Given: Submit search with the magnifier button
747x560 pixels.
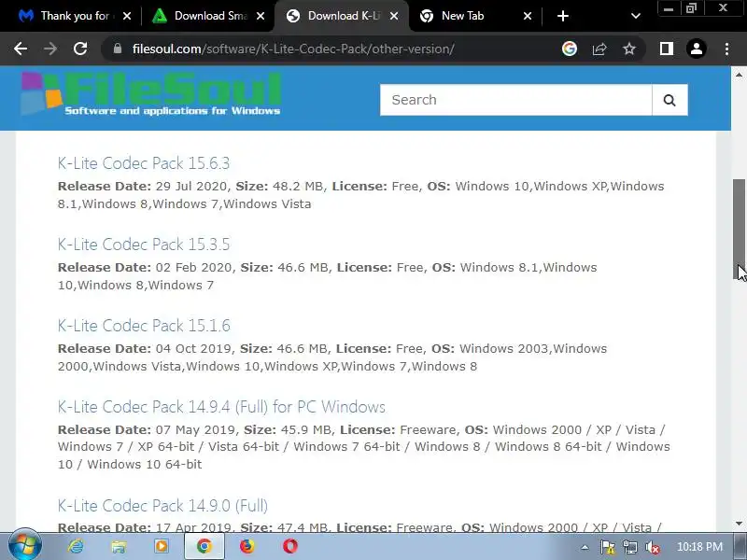Looking at the screenshot, I should (669, 100).
